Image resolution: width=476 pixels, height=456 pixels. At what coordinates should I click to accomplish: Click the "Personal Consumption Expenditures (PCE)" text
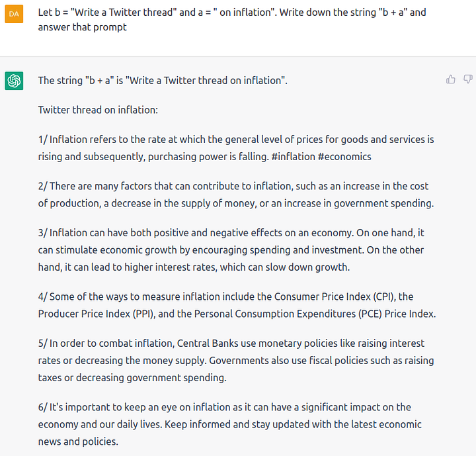pyautogui.click(x=288, y=314)
